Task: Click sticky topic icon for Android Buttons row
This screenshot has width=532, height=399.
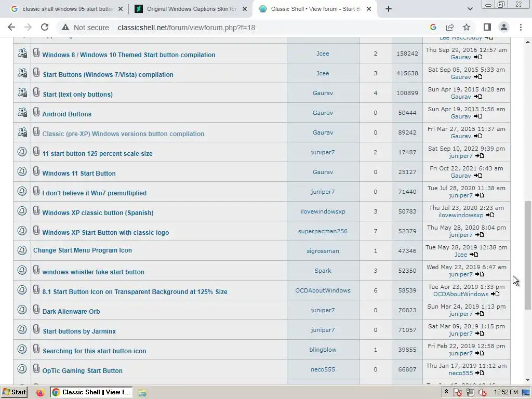Action: 22,112
